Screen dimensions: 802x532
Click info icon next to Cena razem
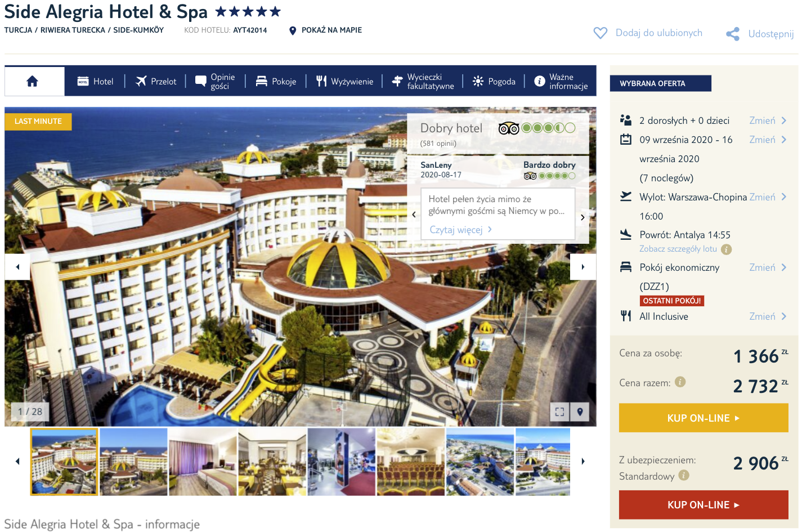tap(680, 382)
